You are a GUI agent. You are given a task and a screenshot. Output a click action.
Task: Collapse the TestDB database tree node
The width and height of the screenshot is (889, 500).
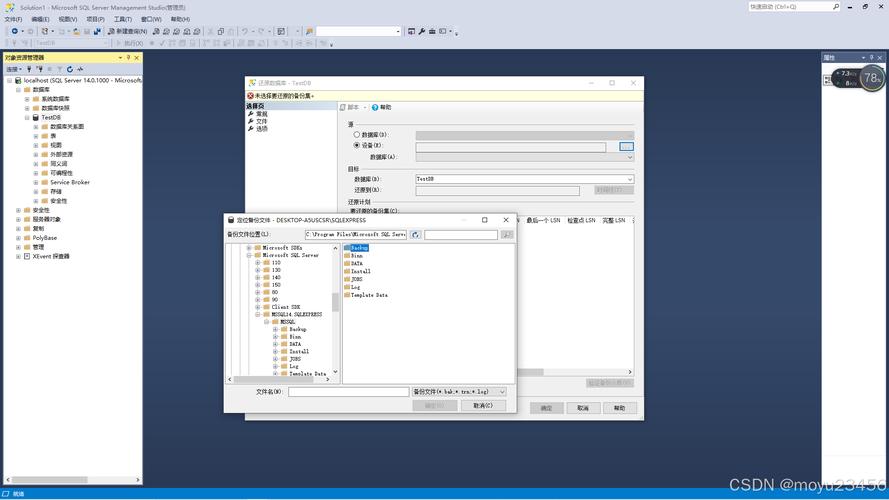pos(27,117)
